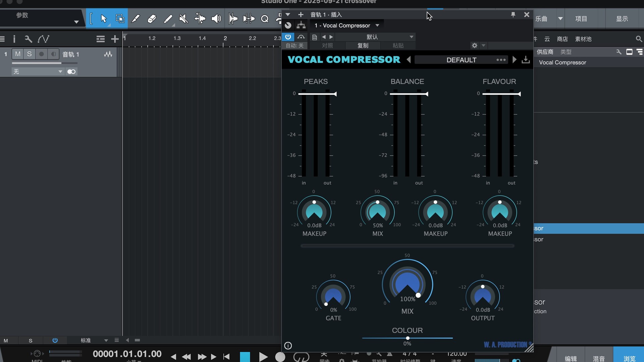This screenshot has width=644, height=362.
Task: Select the Eraser tool
Action: pos(152,18)
